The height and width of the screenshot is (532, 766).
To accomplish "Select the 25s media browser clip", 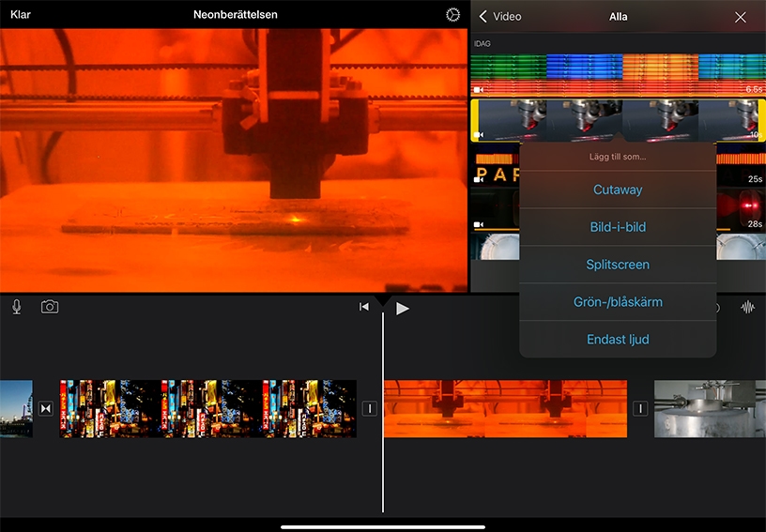I will click(741, 165).
